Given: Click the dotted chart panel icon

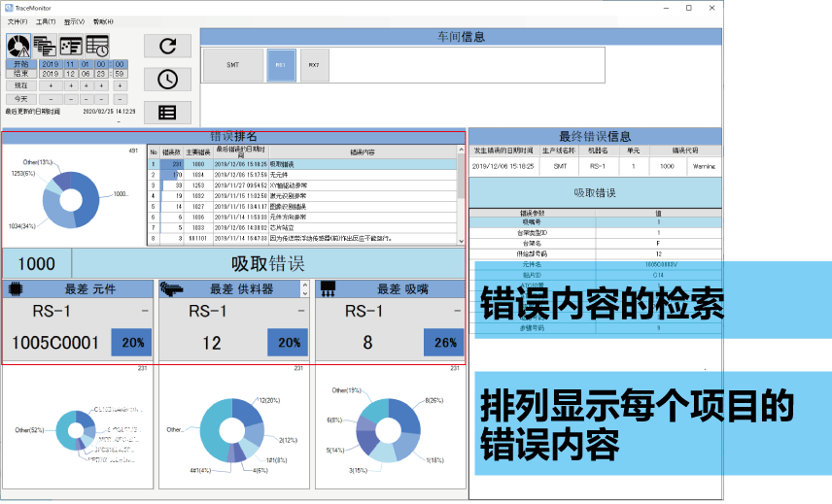Looking at the screenshot, I should point(71,45).
